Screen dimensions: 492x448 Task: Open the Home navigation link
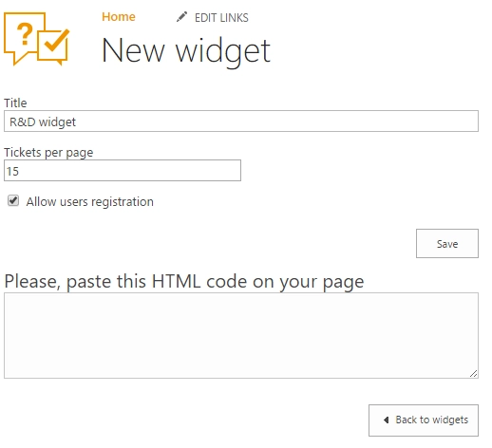119,17
